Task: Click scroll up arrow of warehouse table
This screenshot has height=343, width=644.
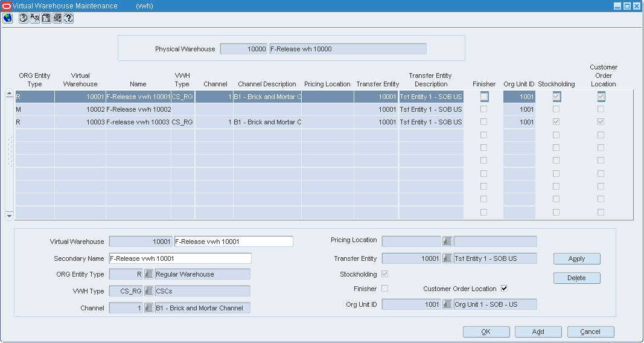Action: [x=9, y=94]
